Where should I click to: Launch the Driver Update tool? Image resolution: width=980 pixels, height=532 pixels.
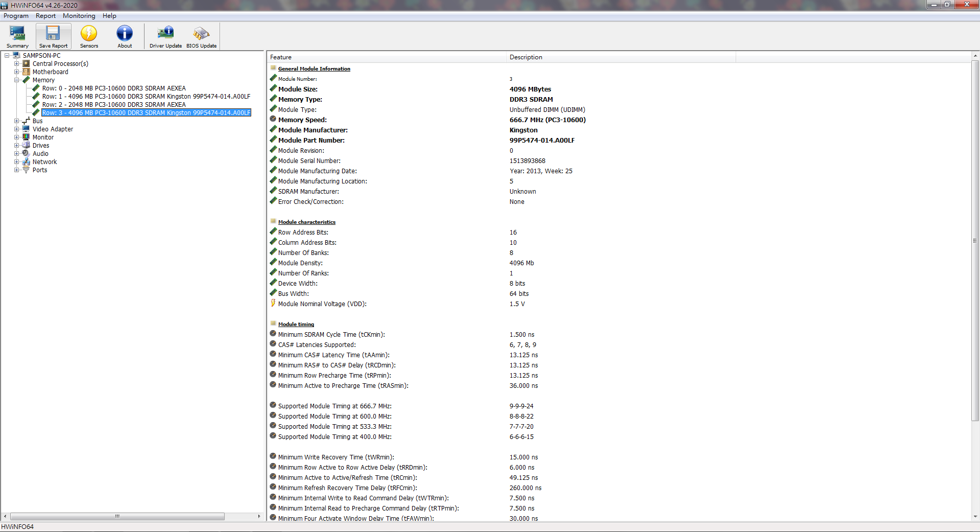coord(165,36)
